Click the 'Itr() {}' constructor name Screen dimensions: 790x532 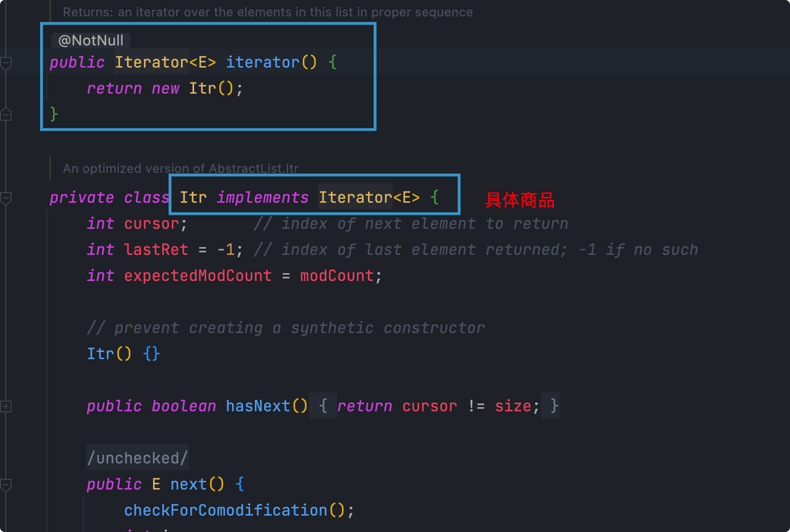[100, 354]
